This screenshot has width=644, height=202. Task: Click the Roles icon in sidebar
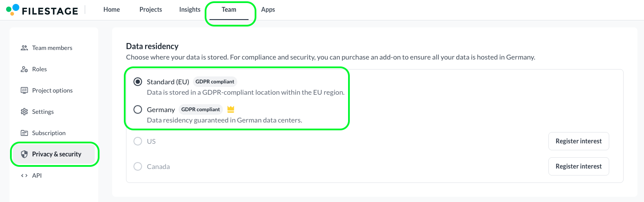[24, 69]
